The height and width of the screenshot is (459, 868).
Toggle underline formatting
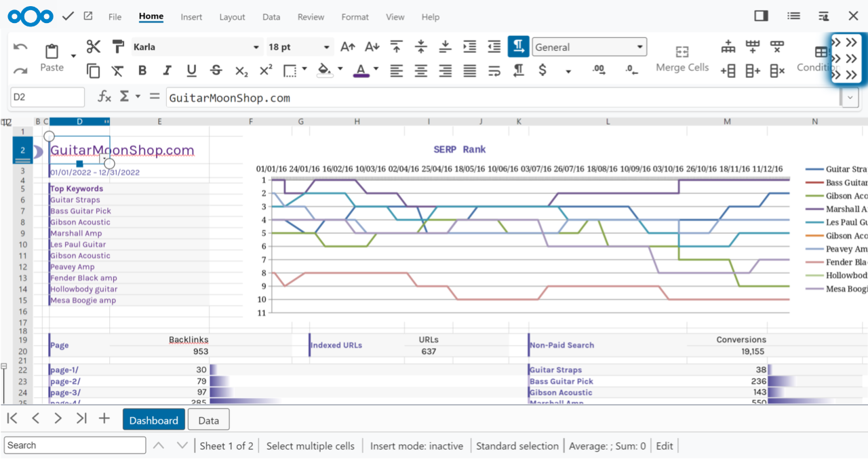[191, 71]
